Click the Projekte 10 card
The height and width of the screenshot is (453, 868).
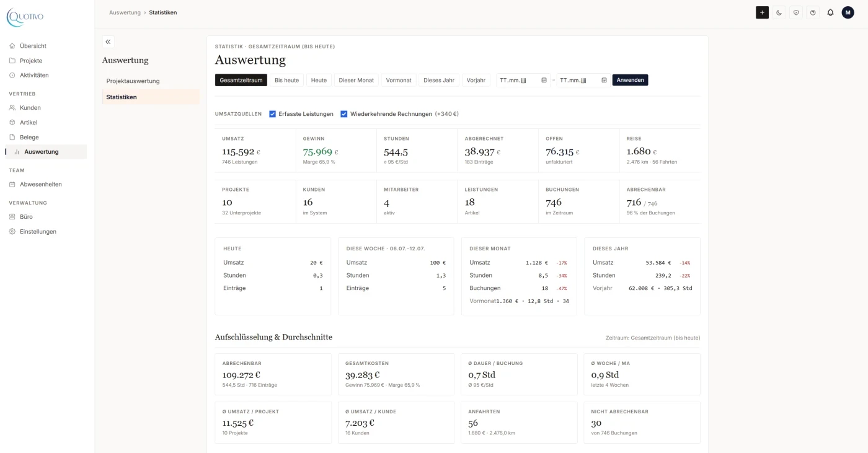(255, 201)
